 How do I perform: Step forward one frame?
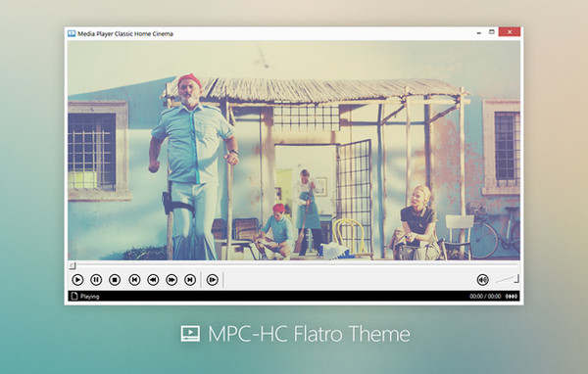click(x=213, y=280)
